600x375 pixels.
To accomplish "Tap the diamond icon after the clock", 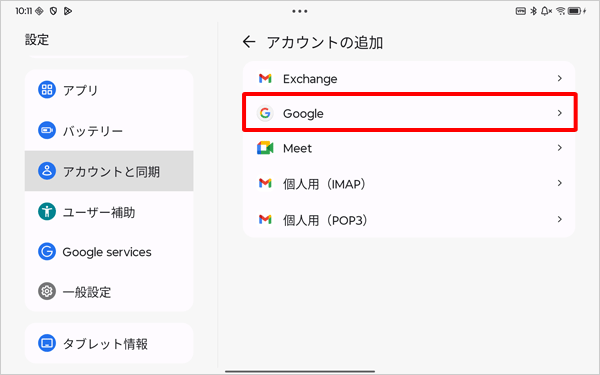I will click(x=39, y=11).
